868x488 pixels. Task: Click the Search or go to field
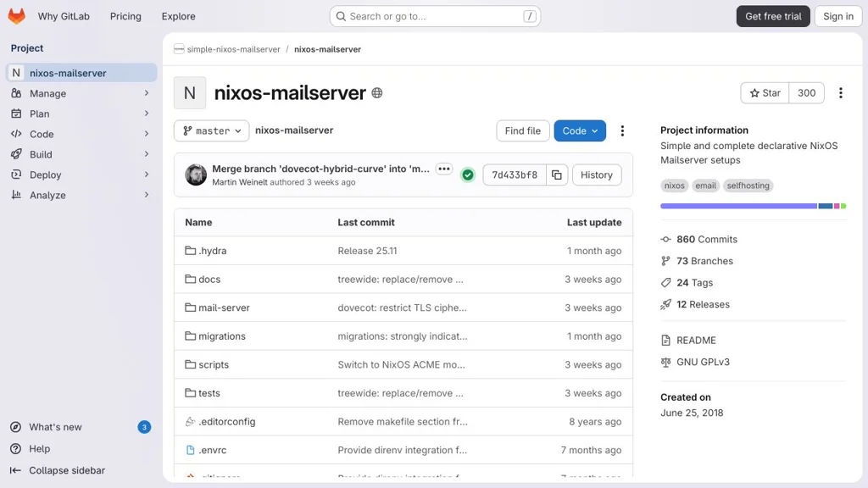coord(435,16)
